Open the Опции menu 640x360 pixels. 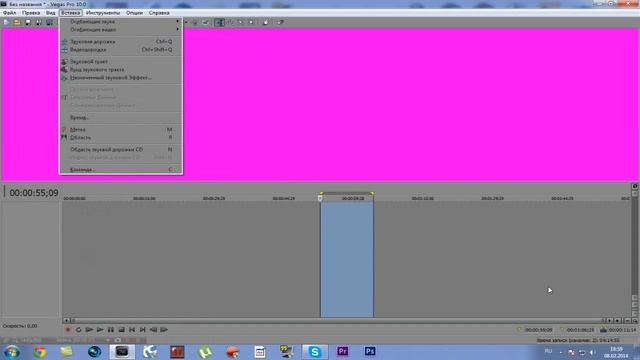(x=134, y=13)
